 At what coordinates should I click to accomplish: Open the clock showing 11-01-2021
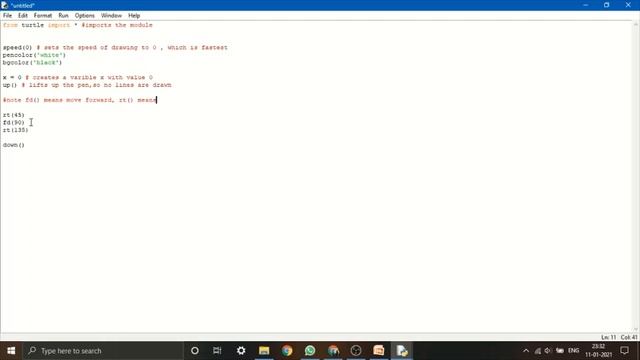[x=598, y=351]
